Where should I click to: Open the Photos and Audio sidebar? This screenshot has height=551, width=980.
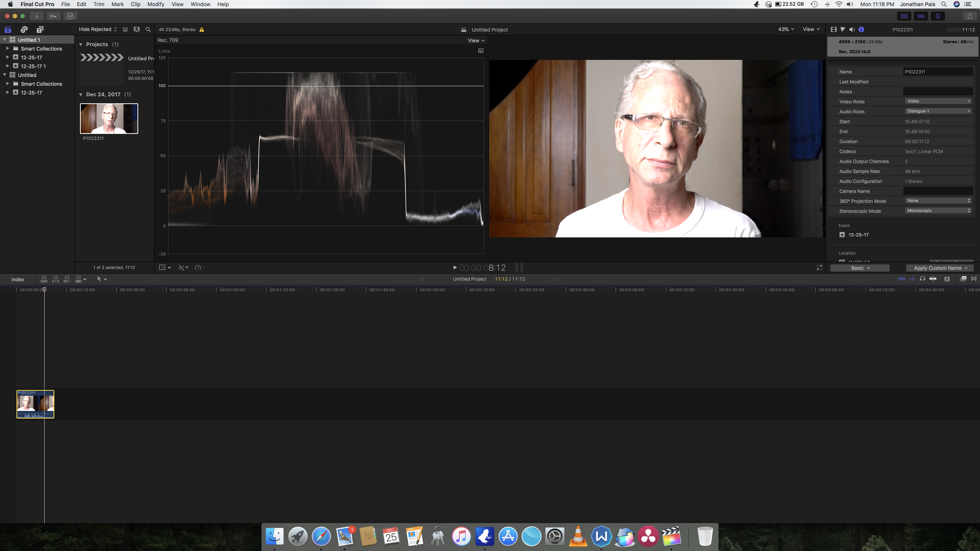coord(24,29)
